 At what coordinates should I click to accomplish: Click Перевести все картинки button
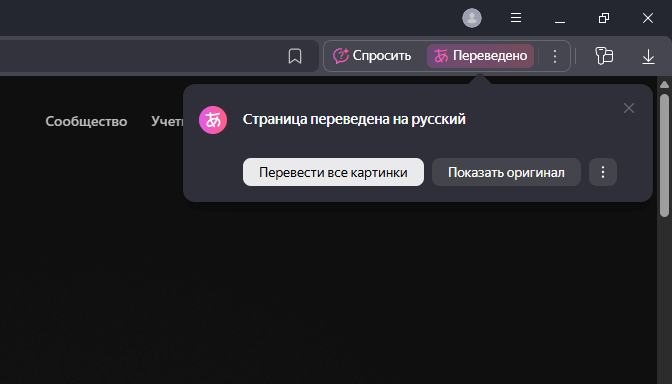tap(333, 172)
